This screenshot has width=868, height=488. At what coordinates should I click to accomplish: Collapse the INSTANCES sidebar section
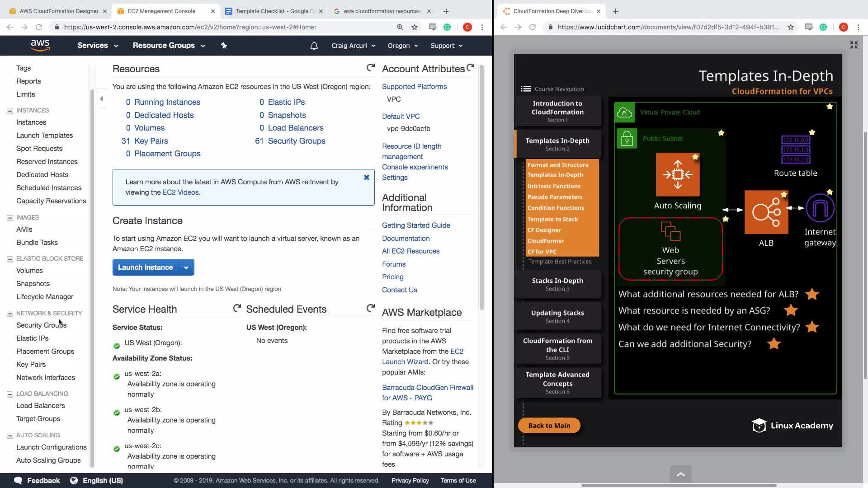coord(10,111)
